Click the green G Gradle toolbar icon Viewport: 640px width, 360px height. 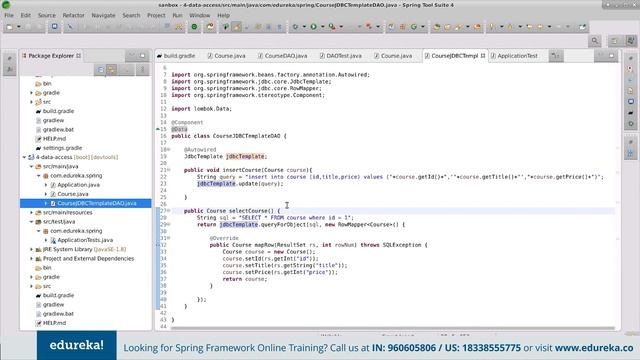pos(414,27)
